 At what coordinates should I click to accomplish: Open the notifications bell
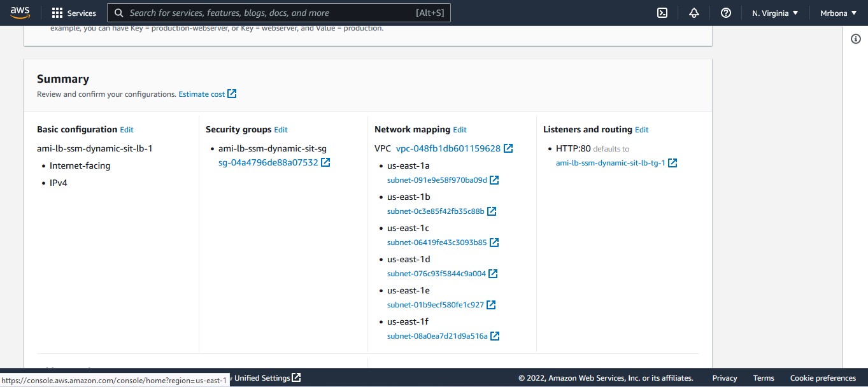pyautogui.click(x=694, y=12)
